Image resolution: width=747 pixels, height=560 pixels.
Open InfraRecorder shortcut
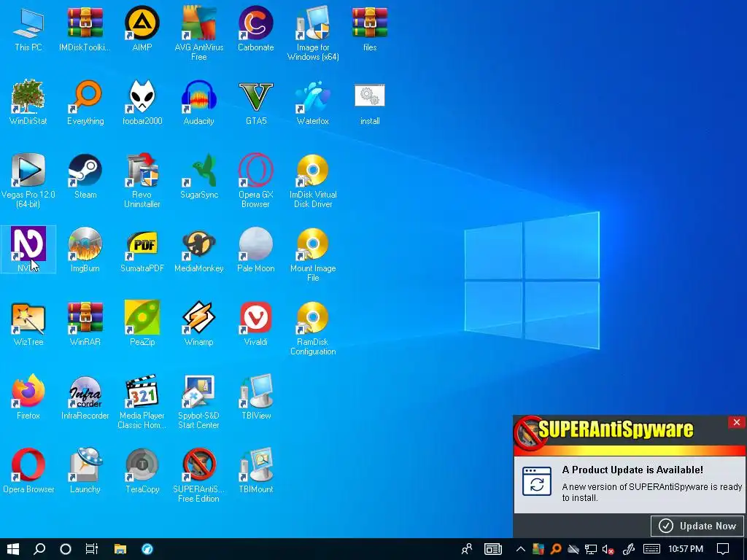[85, 396]
